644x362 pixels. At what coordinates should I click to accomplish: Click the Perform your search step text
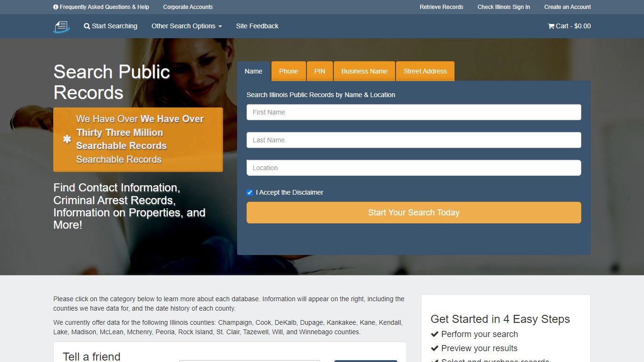pos(479,334)
